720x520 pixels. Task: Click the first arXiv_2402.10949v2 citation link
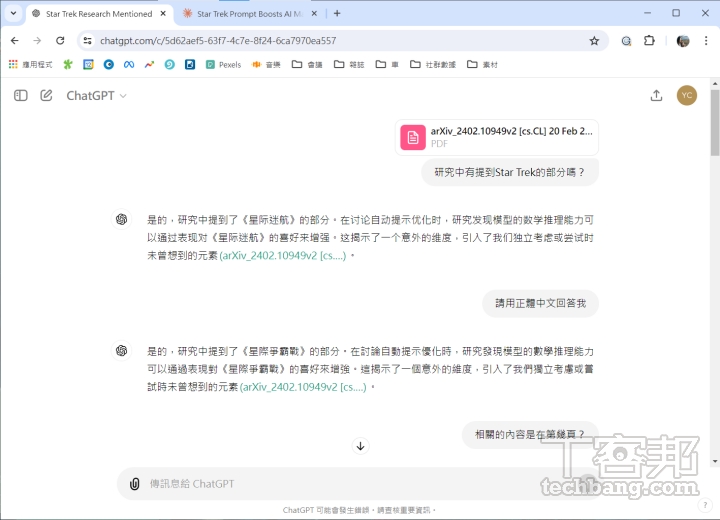click(x=283, y=255)
